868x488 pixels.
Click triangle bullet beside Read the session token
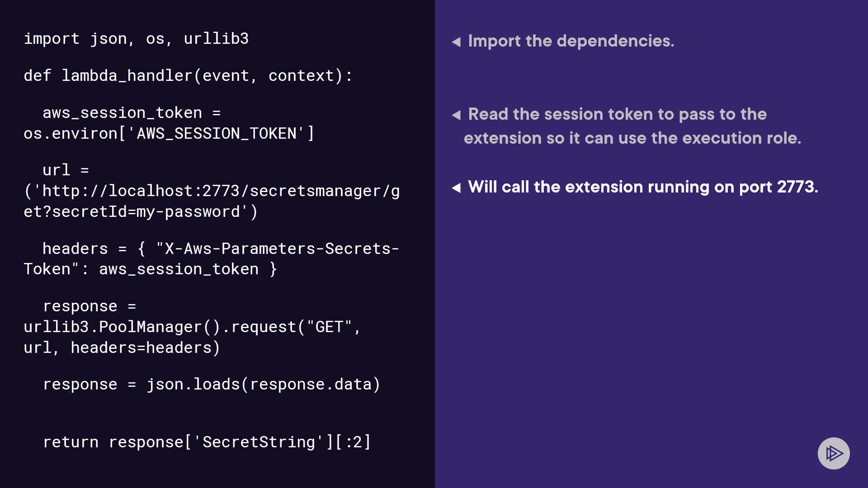pos(456,115)
